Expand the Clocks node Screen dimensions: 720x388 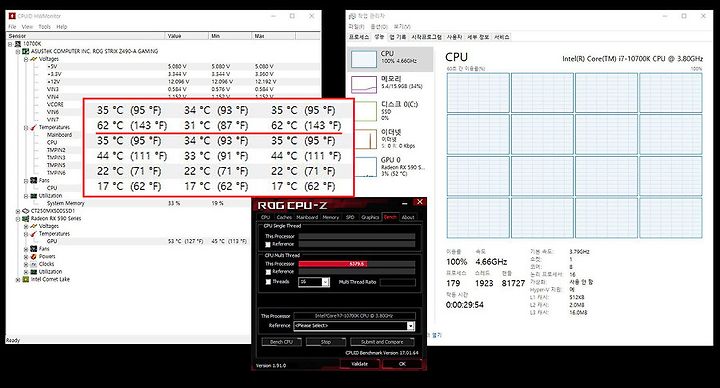coord(26,264)
